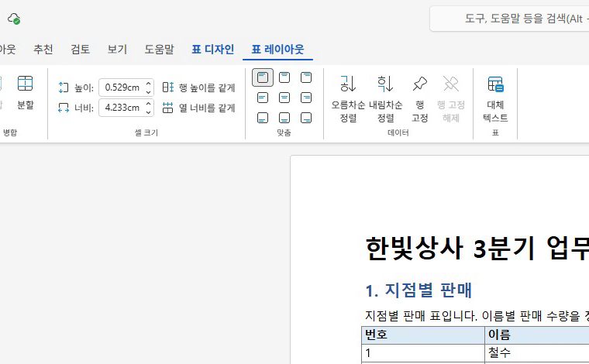589x364 pixels.
Task: Align cell text bottom center
Action: 284,118
